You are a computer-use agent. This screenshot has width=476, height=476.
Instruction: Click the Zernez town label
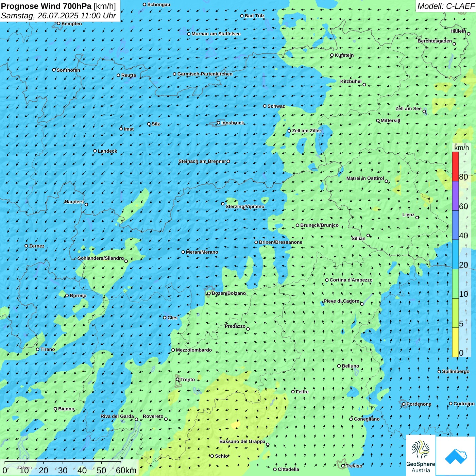coord(37,246)
